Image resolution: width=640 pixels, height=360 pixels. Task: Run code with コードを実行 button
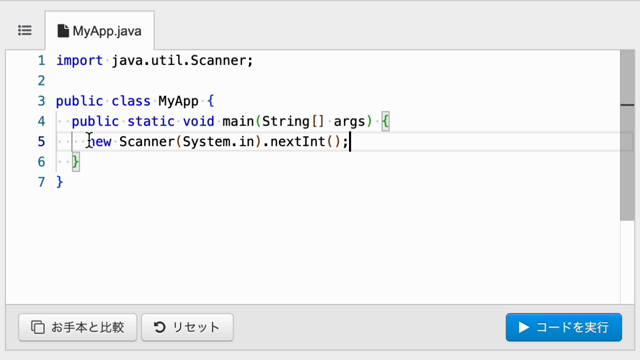coord(564,327)
